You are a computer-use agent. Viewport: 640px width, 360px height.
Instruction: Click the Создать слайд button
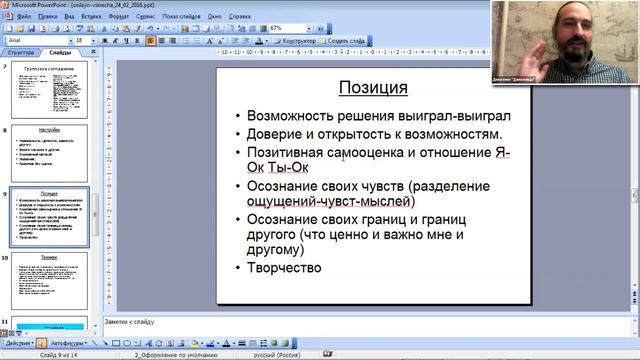[342, 41]
